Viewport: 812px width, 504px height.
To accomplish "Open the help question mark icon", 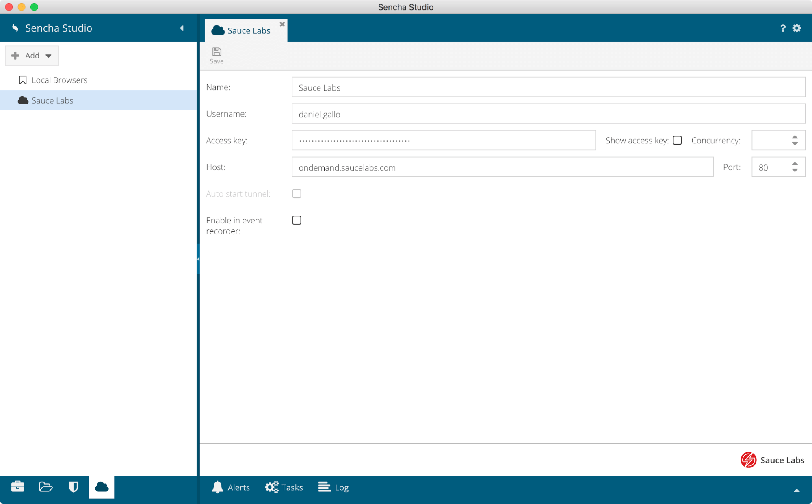I will click(783, 28).
